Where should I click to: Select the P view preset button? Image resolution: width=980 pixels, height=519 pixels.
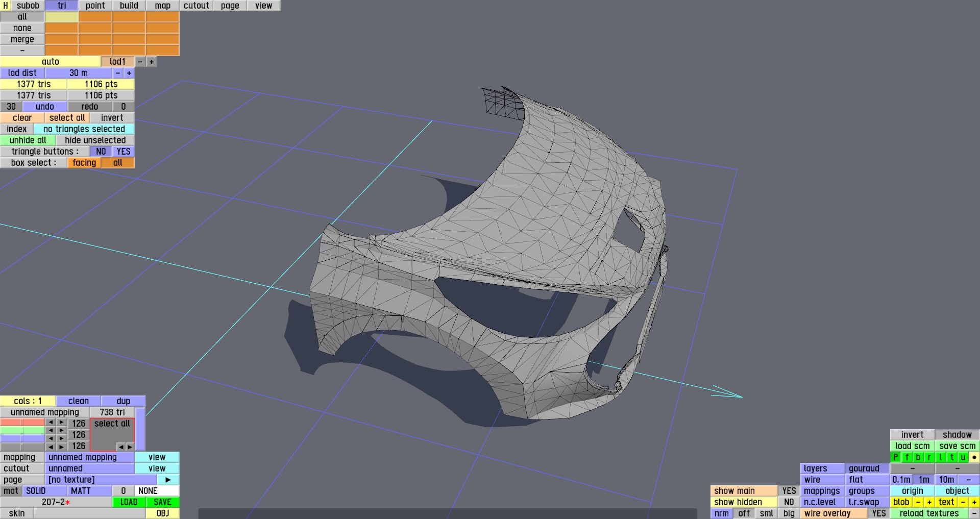point(896,457)
